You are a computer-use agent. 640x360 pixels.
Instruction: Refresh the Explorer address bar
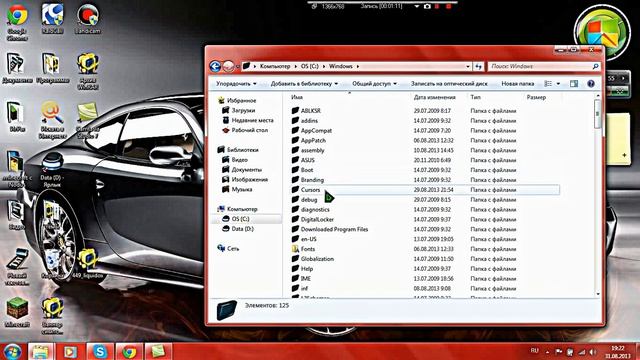coord(478,66)
